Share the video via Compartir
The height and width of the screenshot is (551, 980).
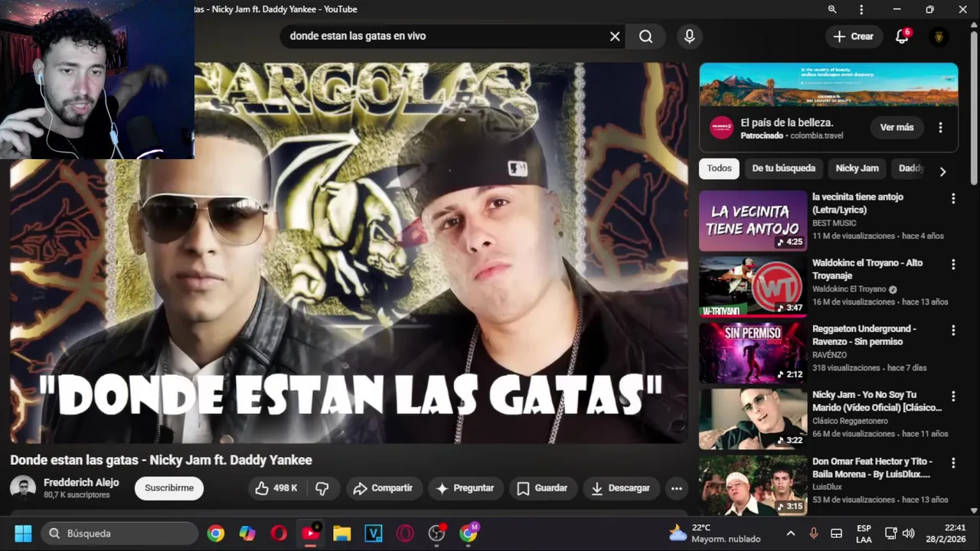(383, 488)
